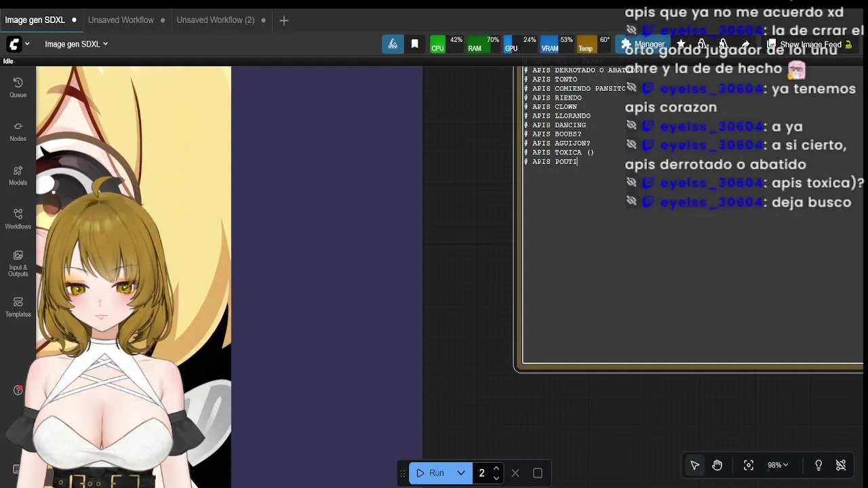Expand the Run options dropdown

pyautogui.click(x=461, y=473)
